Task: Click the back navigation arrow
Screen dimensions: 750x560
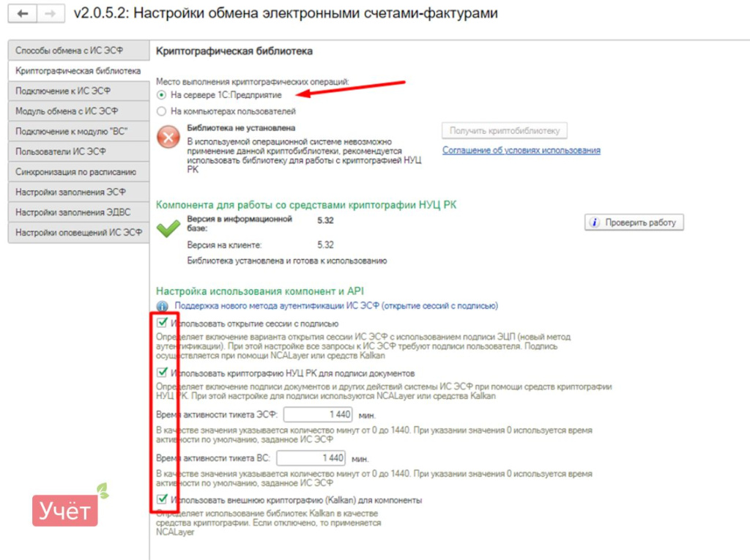Action: [23, 13]
